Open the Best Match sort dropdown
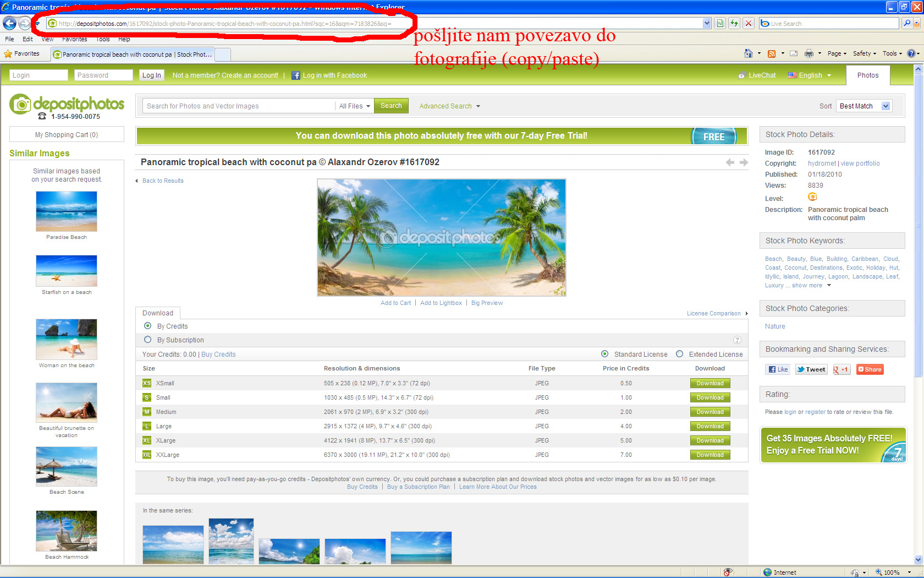The height and width of the screenshot is (578, 924). click(864, 106)
